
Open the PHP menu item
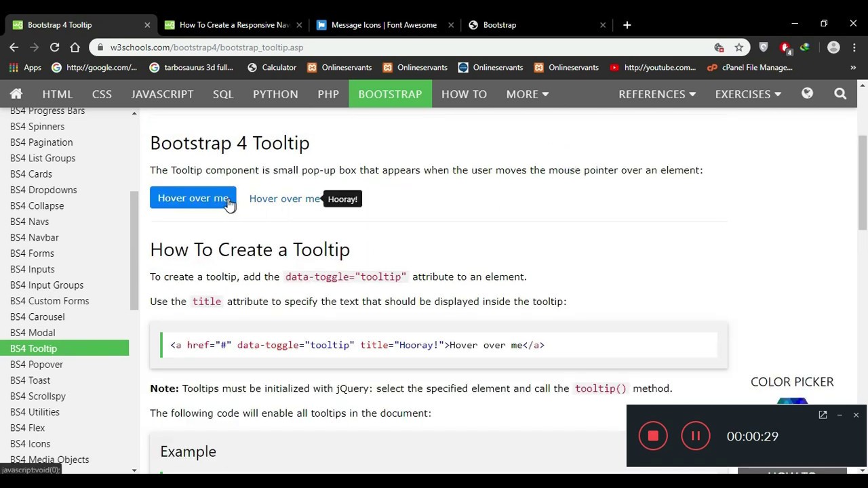point(328,94)
